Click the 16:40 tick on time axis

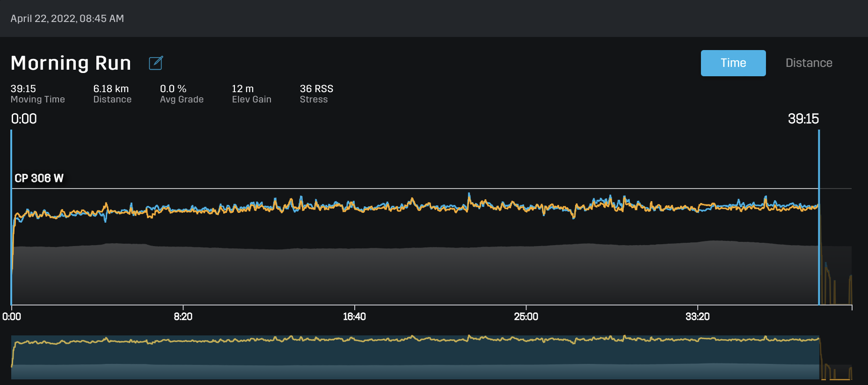click(x=354, y=317)
